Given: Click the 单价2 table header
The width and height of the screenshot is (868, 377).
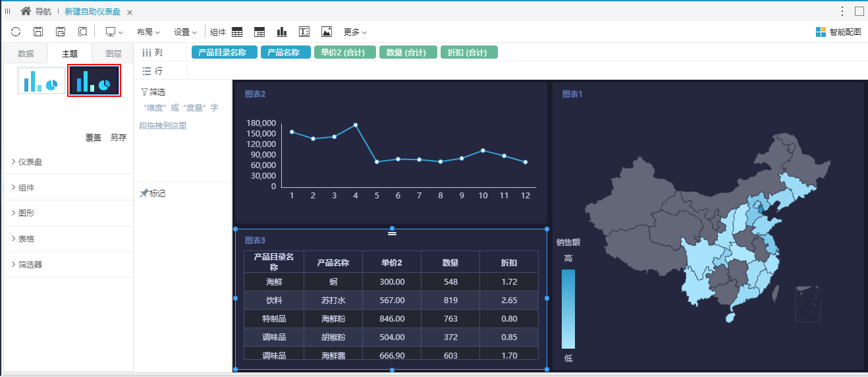Looking at the screenshot, I should click(393, 262).
